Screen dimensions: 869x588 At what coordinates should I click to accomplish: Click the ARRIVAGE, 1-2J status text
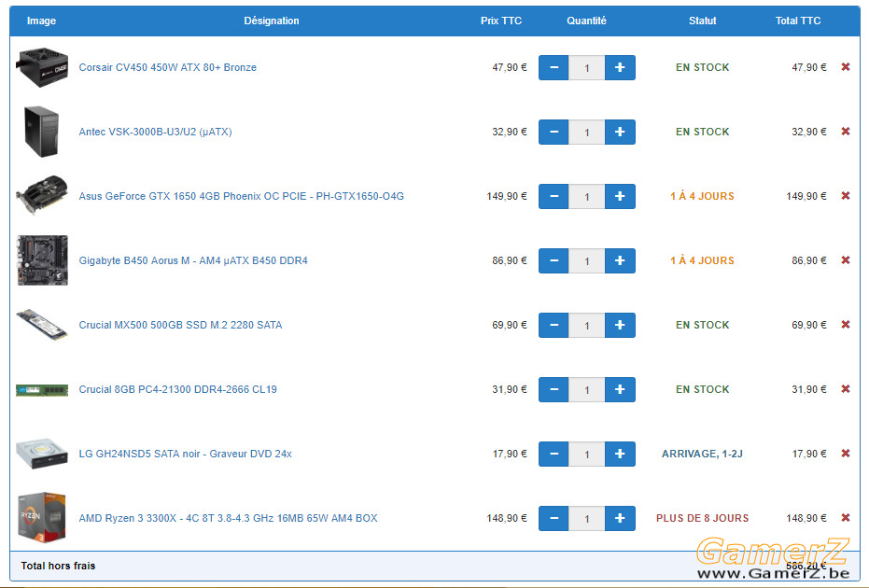point(702,454)
